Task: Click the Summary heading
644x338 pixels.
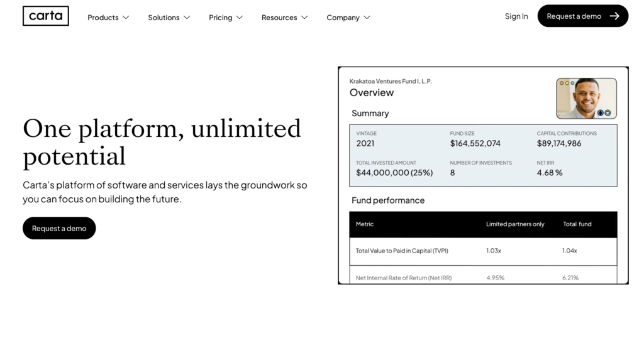Action: click(x=370, y=113)
